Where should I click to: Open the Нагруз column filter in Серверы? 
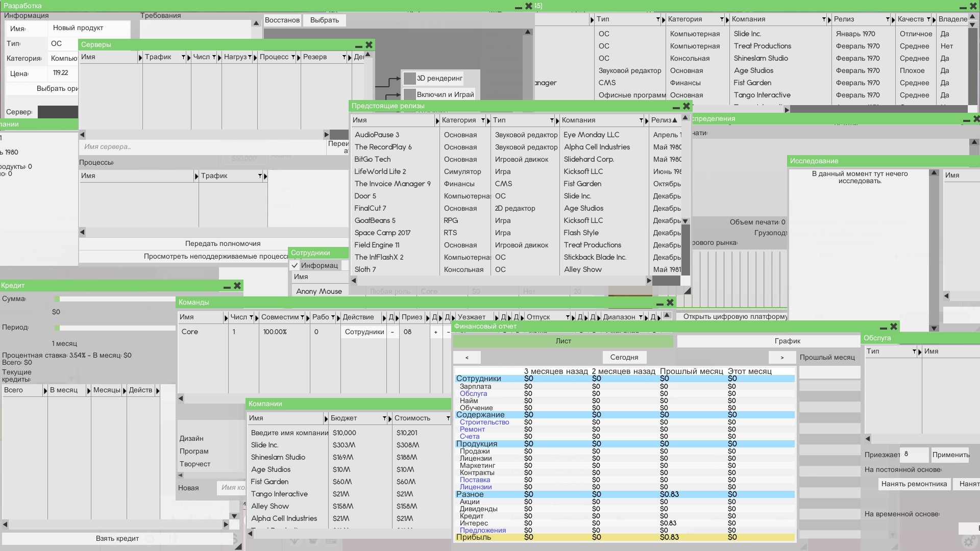[250, 57]
